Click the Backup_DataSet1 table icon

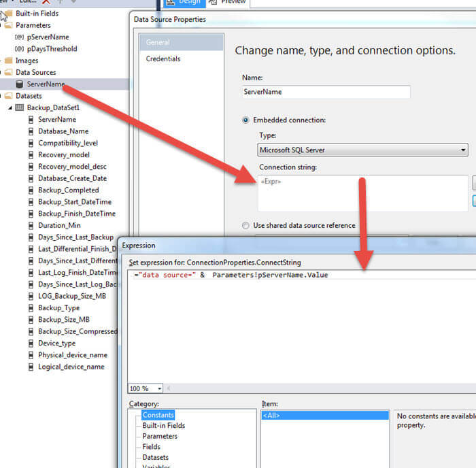click(20, 107)
